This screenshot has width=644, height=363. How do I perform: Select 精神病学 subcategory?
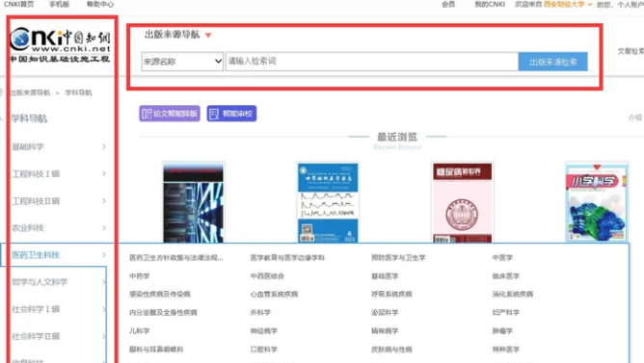click(x=385, y=331)
